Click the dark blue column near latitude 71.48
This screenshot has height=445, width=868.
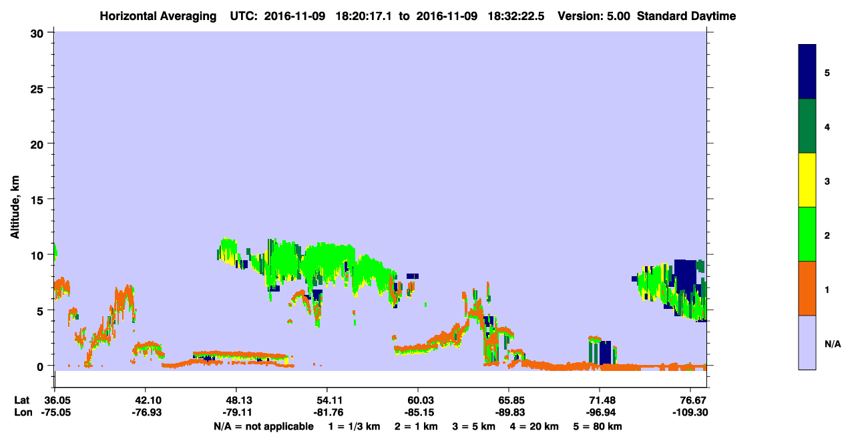(x=605, y=352)
